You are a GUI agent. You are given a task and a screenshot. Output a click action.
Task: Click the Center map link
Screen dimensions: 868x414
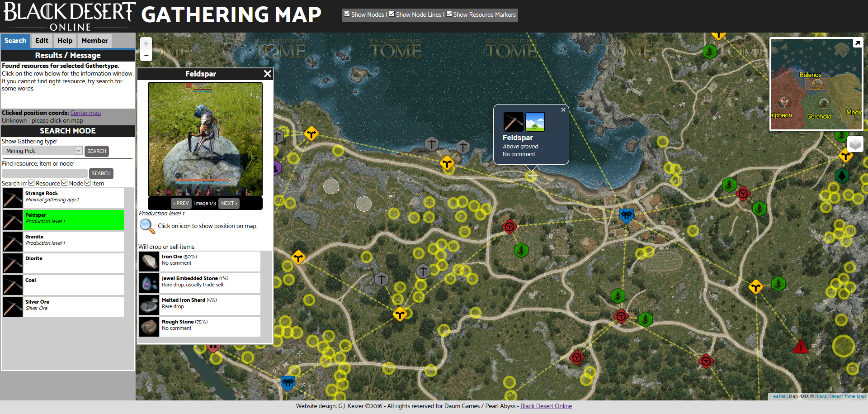point(85,113)
